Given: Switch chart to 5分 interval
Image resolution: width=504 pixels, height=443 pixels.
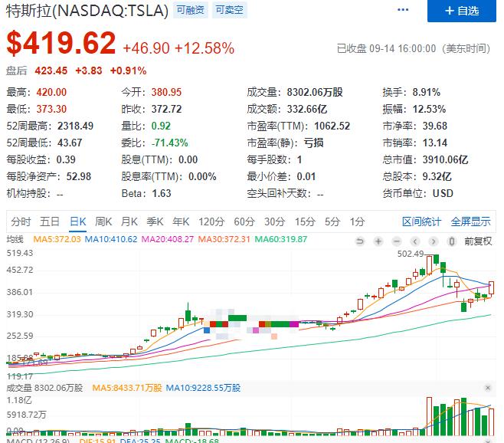Looking at the screenshot, I should pos(332,221).
